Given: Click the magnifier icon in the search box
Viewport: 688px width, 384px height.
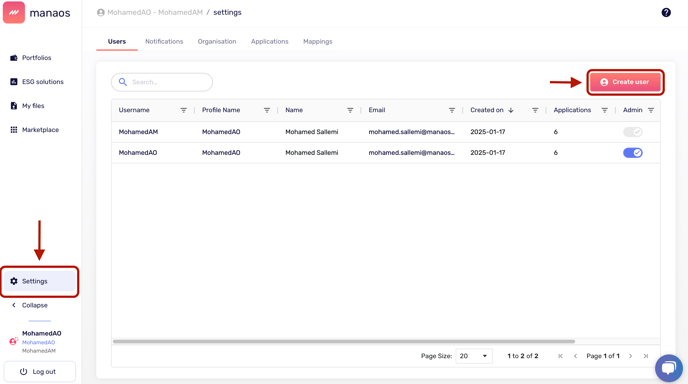Looking at the screenshot, I should click(x=123, y=82).
